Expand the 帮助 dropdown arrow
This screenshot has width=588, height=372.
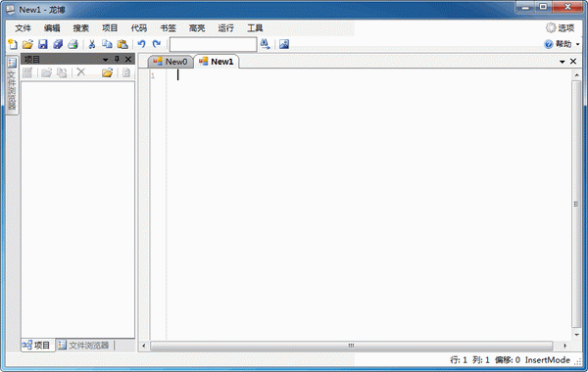click(x=578, y=45)
